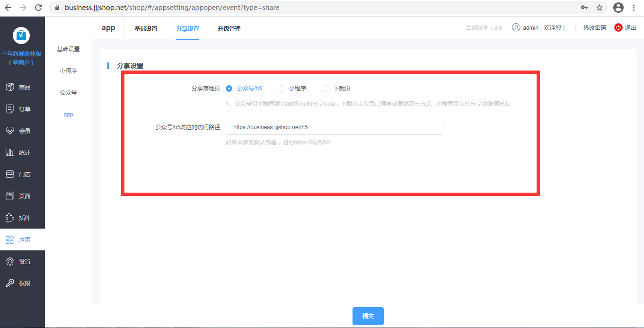The image size is (644, 328).
Task: Click the padlock site info icon
Action: 57,8
